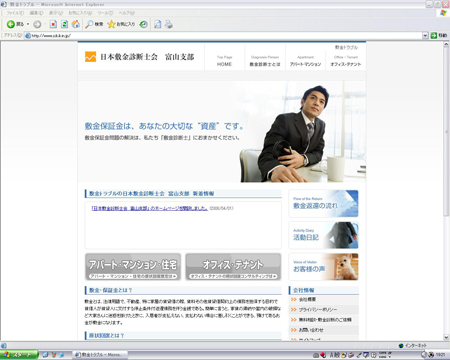The width and height of the screenshot is (450, 360).
Task: Expand the Back button history dropdown arrow
Action: click(28, 24)
